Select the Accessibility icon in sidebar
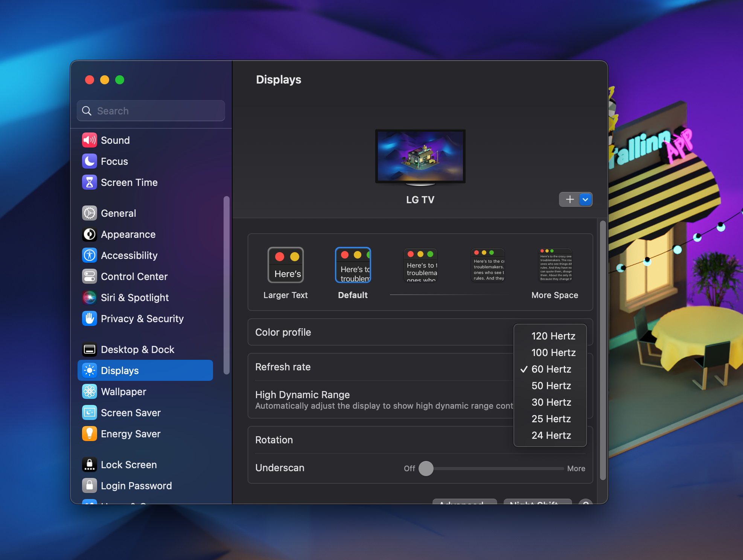Viewport: 743px width, 560px height. pyautogui.click(x=90, y=256)
